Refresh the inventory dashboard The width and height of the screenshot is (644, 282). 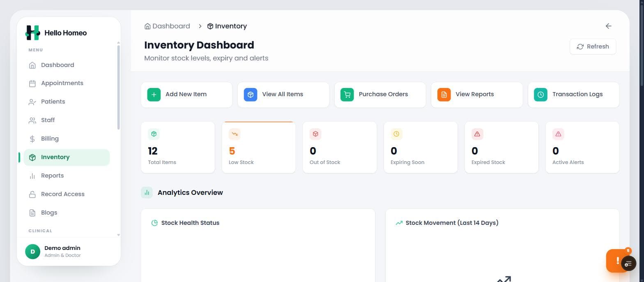click(x=593, y=46)
